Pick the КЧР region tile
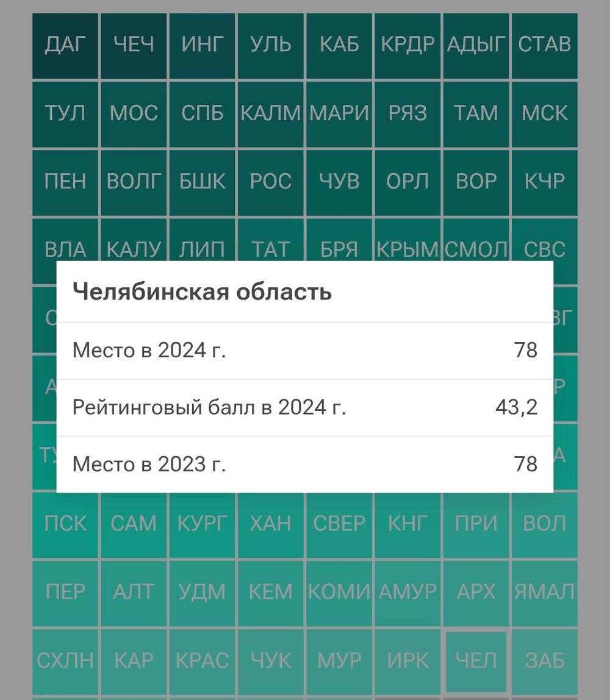610x700 pixels. [545, 182]
